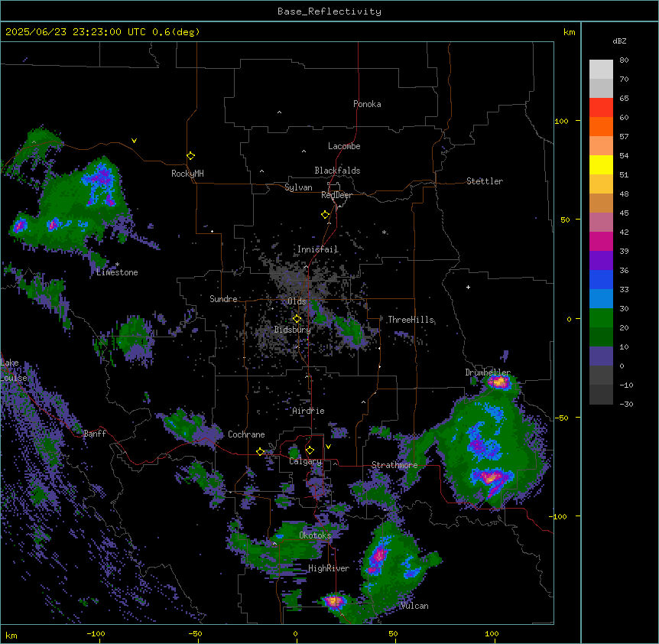Image resolution: width=659 pixels, height=644 pixels.
Task: Click the yellow diamond marker below Cochrane
Action: point(260,452)
